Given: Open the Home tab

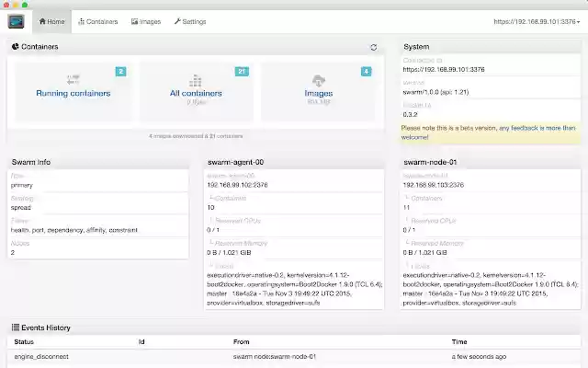Looking at the screenshot, I should point(51,21).
